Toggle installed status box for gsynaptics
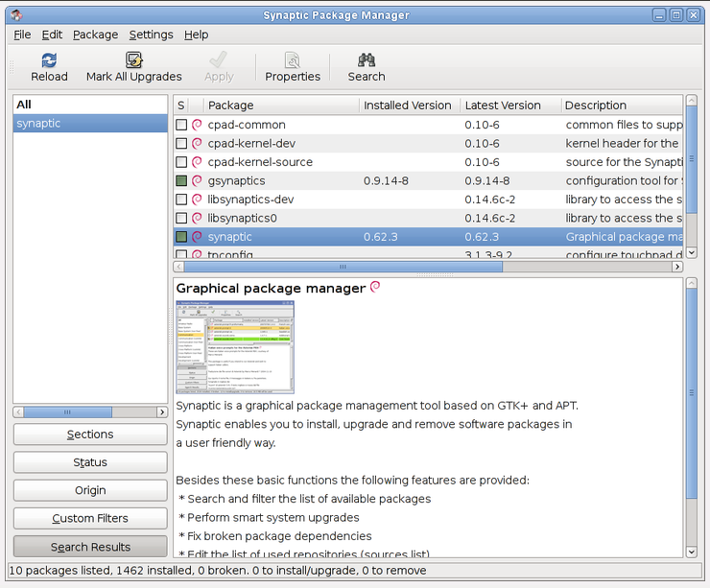 (x=181, y=180)
